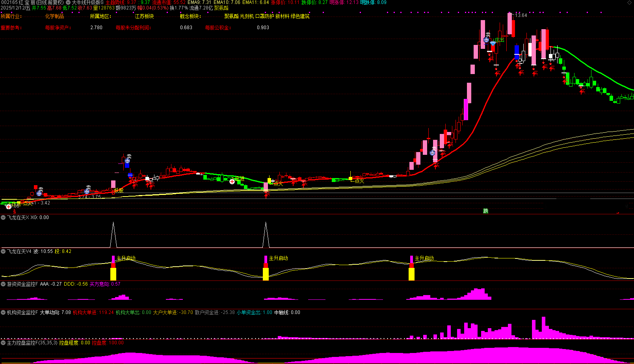
Task: Click the sad-face sell icon near the price peak
Action: 486,40
